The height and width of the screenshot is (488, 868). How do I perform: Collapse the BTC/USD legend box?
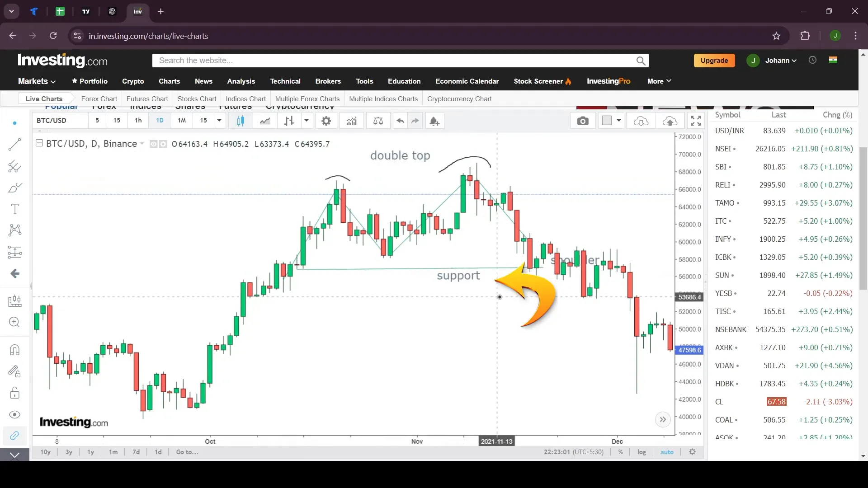pos(39,143)
